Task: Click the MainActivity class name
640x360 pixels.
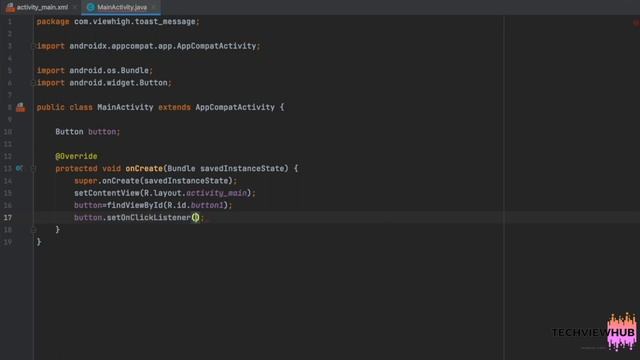Action: click(x=125, y=107)
